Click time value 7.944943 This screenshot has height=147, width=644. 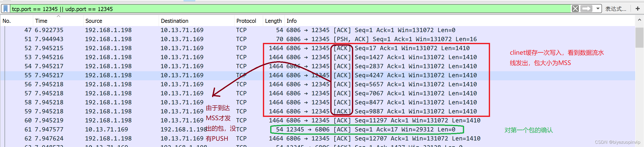[x=49, y=39]
